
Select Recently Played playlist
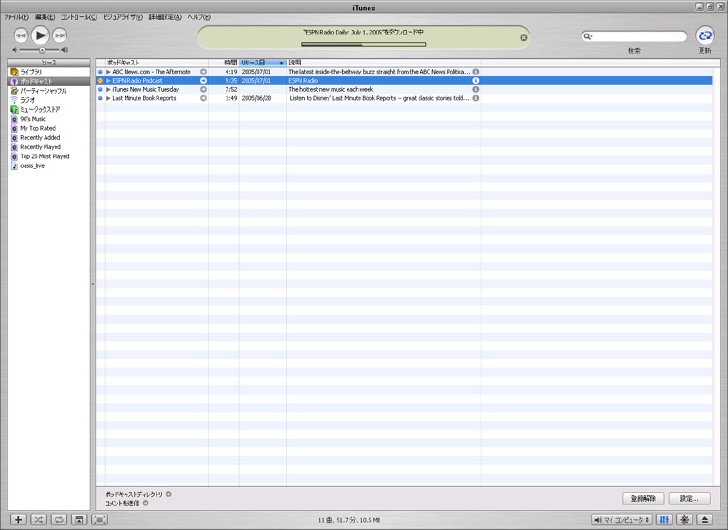(x=49, y=147)
